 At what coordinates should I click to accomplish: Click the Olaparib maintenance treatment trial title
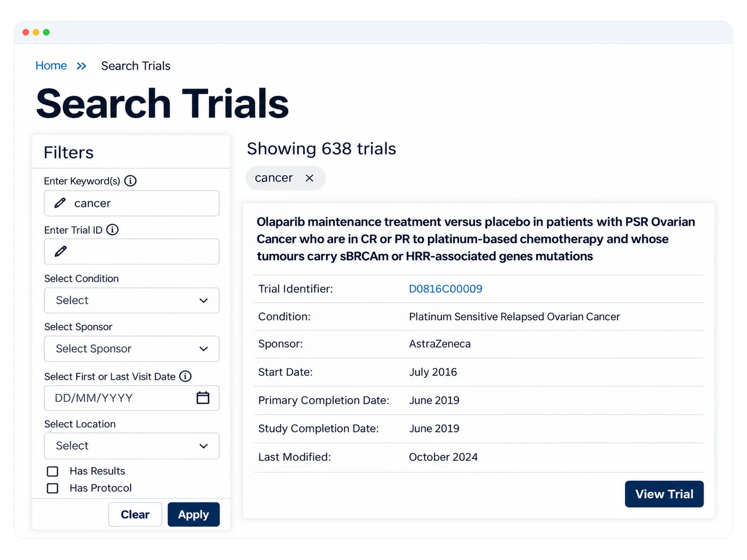[476, 239]
